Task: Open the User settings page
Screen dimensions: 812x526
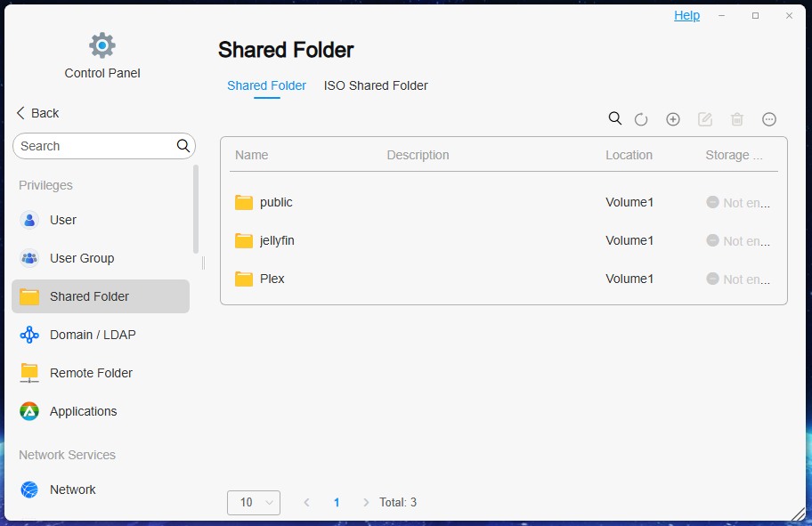Action: (x=101, y=220)
